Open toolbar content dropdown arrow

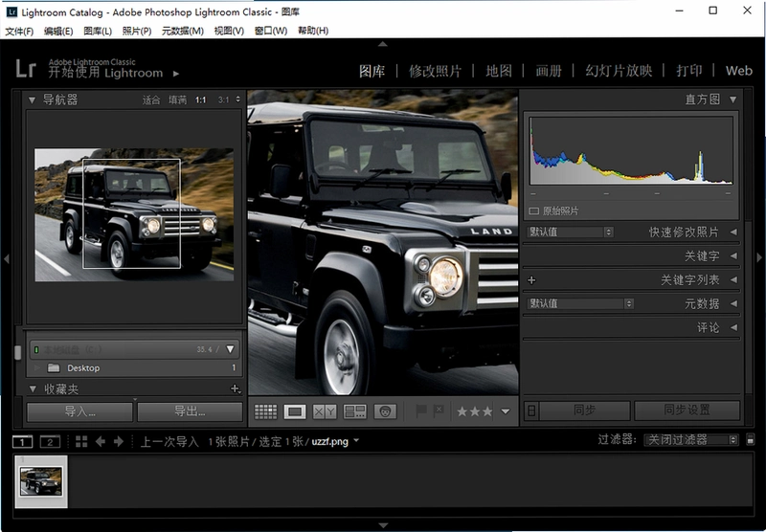point(506,411)
